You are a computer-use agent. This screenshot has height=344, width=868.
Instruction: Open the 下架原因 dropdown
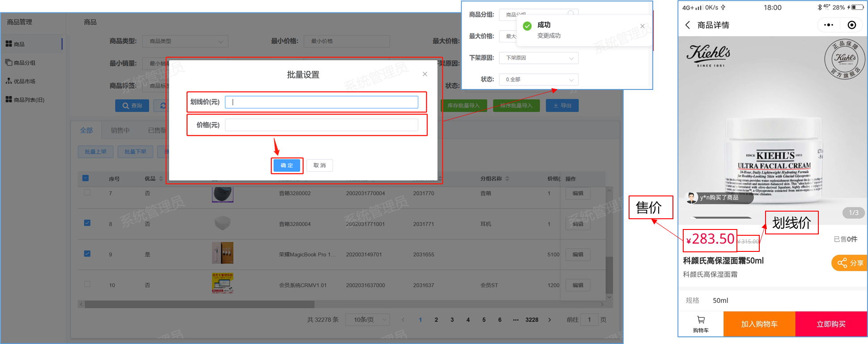[539, 58]
